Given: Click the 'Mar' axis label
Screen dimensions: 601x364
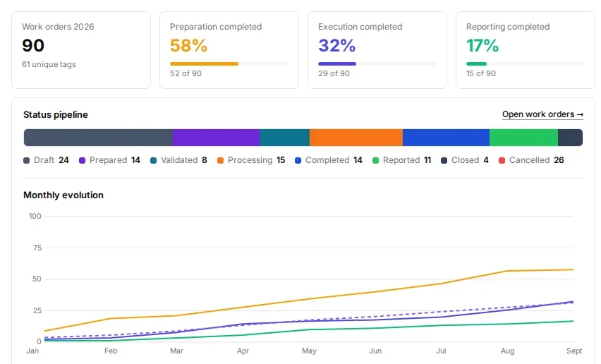Looking at the screenshot, I should coord(176,351).
